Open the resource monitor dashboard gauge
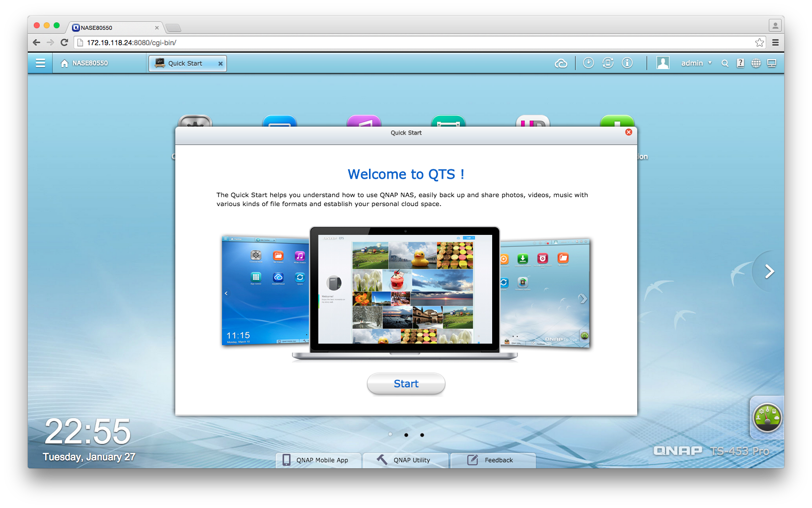The width and height of the screenshot is (812, 508). (x=767, y=418)
